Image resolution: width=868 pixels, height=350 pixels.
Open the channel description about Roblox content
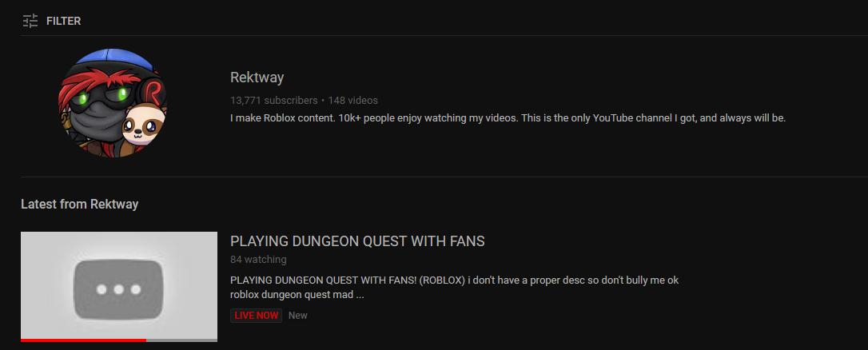508,118
